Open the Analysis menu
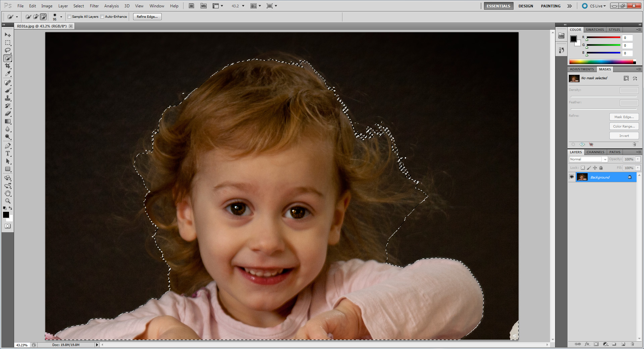Screen dimensions: 644x349 (x=111, y=6)
